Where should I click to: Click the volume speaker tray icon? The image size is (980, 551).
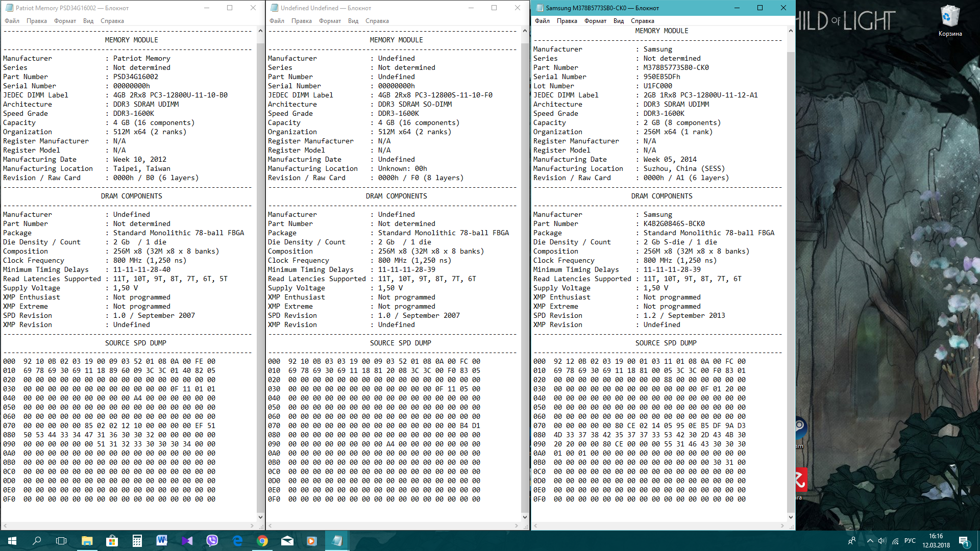(x=883, y=541)
